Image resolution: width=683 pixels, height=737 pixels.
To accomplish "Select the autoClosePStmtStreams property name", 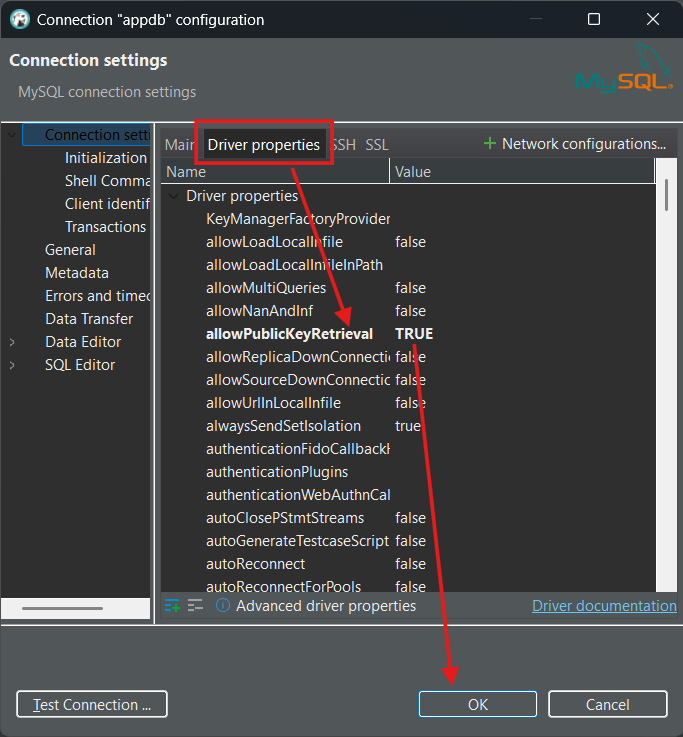I will pos(285,518).
